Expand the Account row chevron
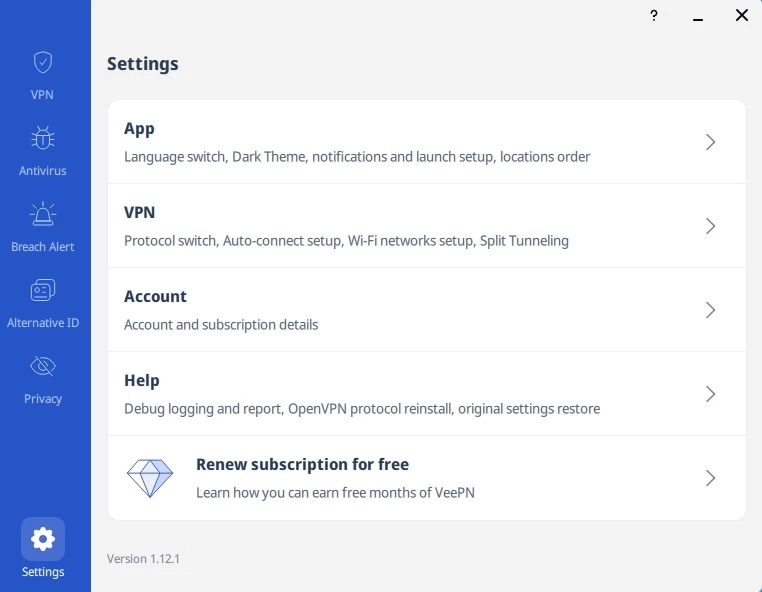The image size is (762, 592). 711,310
